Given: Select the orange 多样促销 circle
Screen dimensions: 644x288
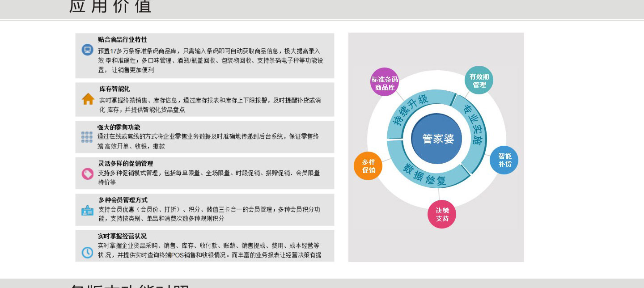Looking at the screenshot, I should (x=368, y=166).
